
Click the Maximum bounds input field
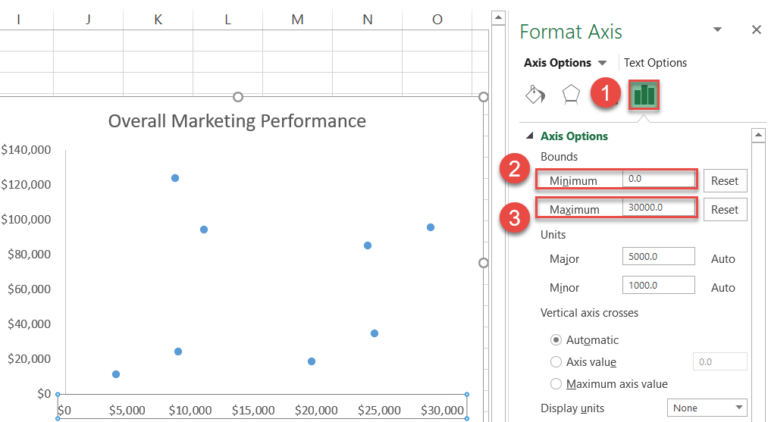point(657,208)
